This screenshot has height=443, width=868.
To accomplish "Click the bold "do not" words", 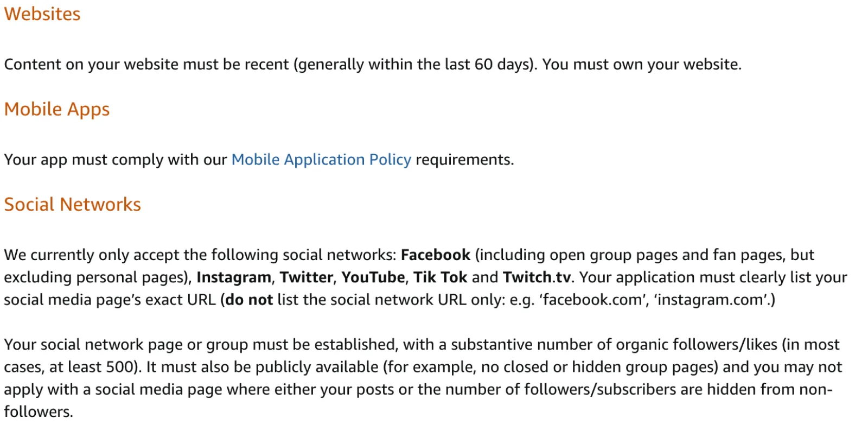I will point(249,300).
